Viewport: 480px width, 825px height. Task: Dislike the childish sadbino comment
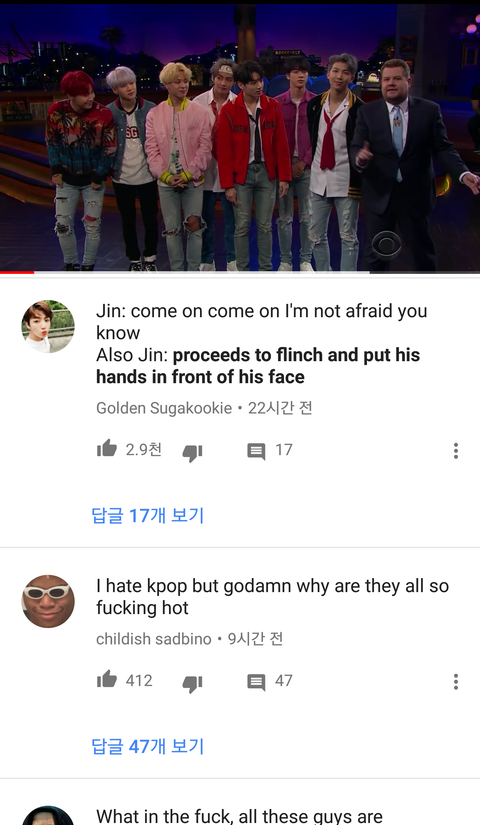[x=192, y=683]
